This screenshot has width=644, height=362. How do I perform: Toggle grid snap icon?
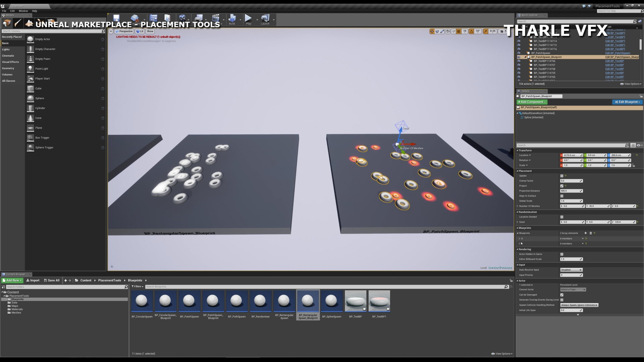pos(459,31)
